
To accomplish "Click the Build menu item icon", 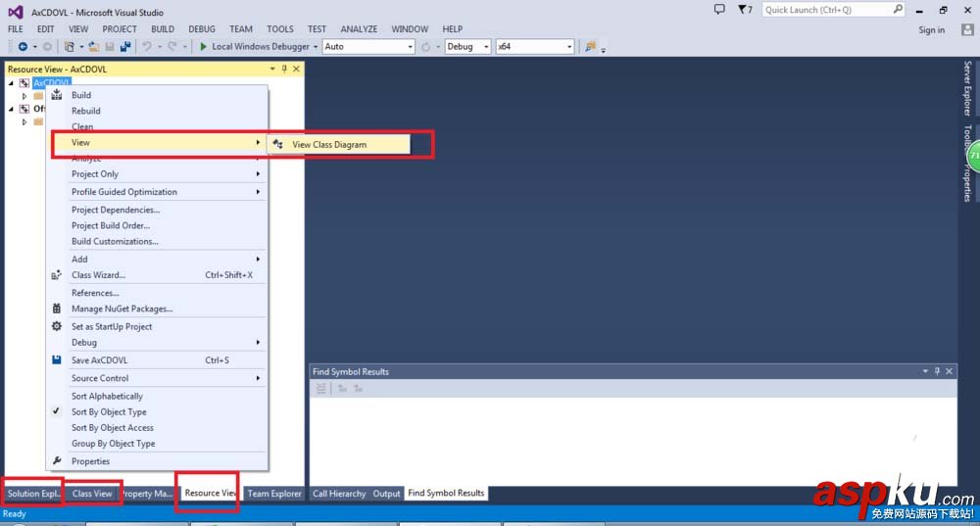I will (x=57, y=94).
